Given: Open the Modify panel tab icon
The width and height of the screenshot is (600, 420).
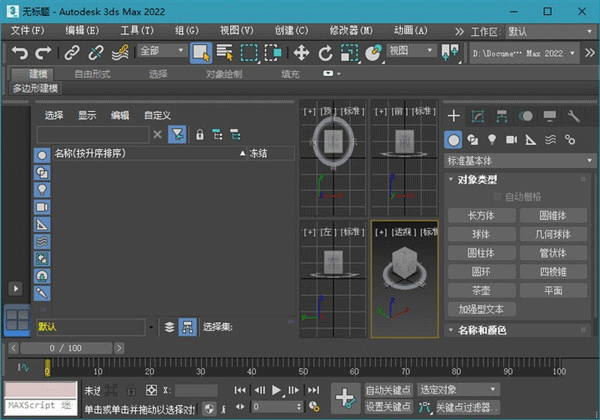Looking at the screenshot, I should 478,116.
